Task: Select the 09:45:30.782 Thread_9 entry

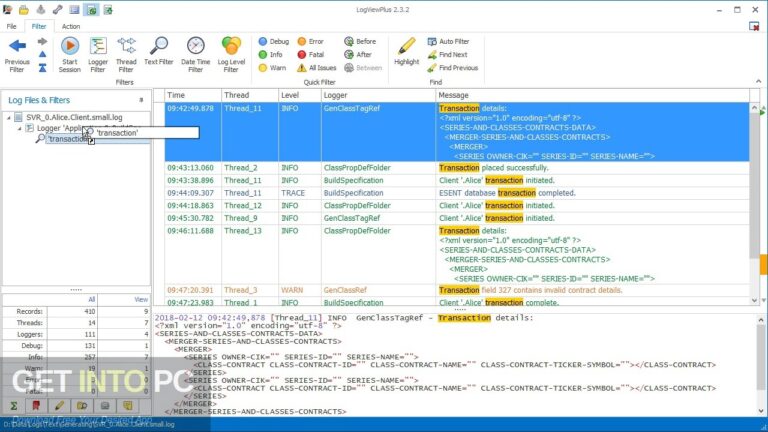Action: [x=457, y=218]
